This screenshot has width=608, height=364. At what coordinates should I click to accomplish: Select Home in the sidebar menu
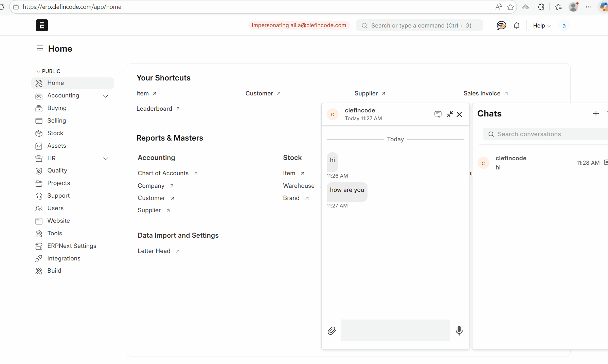click(x=55, y=83)
